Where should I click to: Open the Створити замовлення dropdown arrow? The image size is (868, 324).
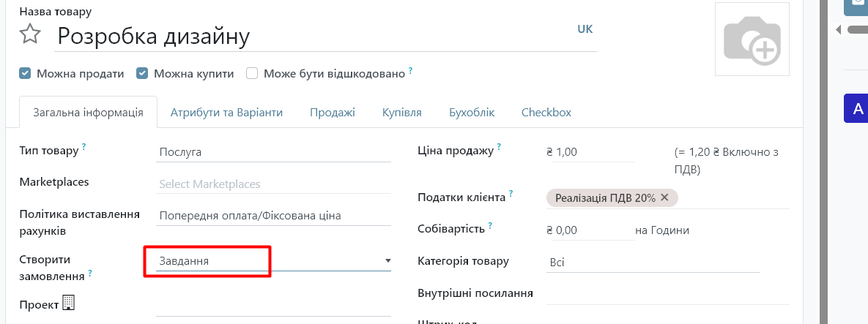(387, 261)
